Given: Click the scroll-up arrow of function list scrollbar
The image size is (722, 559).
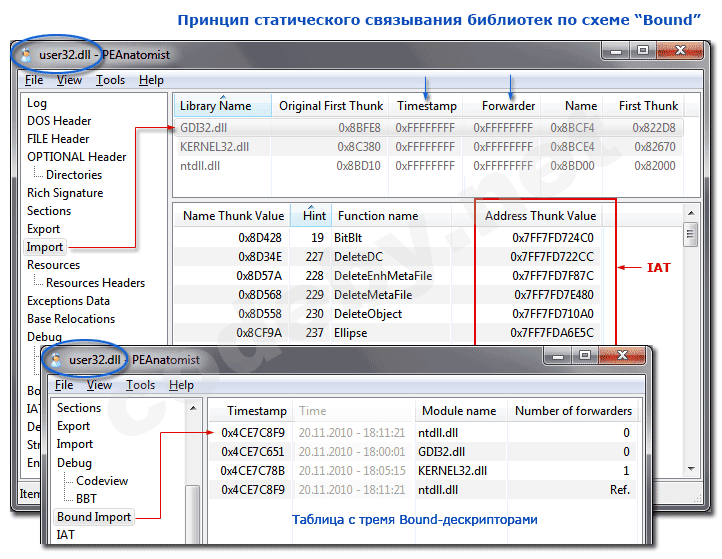Looking at the screenshot, I should tap(689, 215).
